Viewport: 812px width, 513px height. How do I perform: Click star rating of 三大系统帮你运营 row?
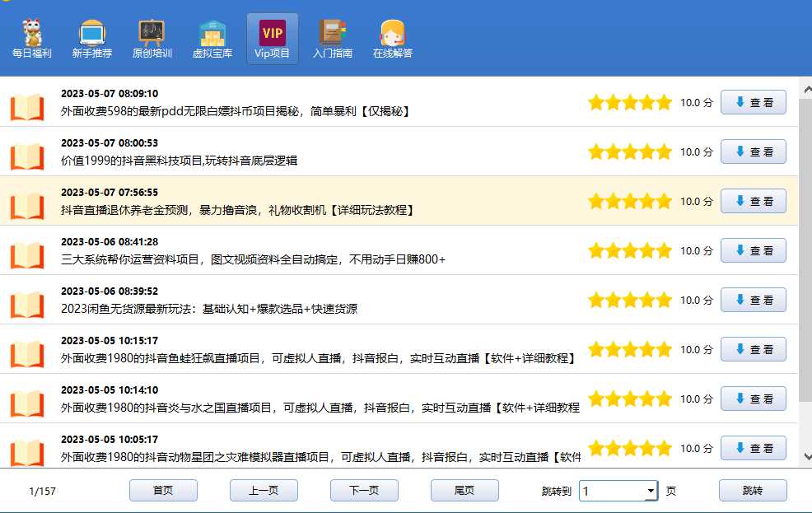click(x=630, y=250)
